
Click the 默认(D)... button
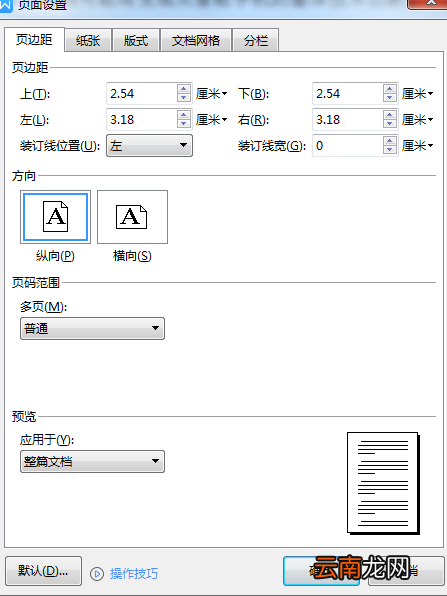click(43, 571)
